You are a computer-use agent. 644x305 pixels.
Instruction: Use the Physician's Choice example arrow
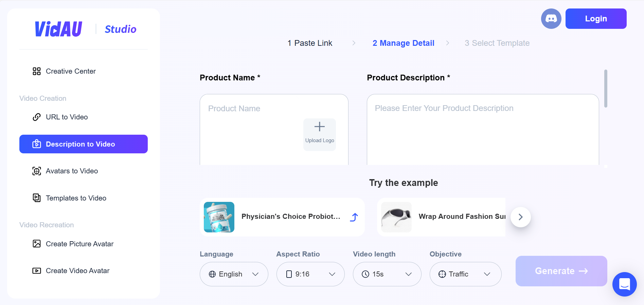354,217
